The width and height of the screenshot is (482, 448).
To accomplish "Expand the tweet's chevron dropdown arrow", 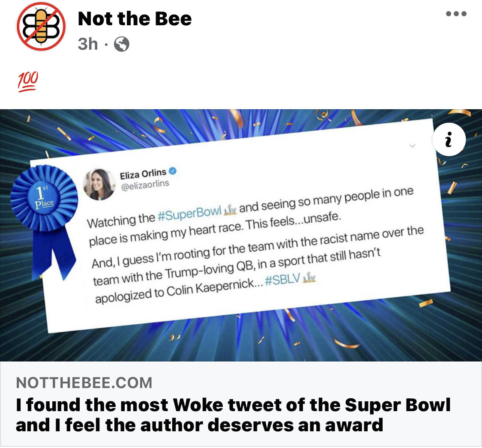I will (412, 146).
